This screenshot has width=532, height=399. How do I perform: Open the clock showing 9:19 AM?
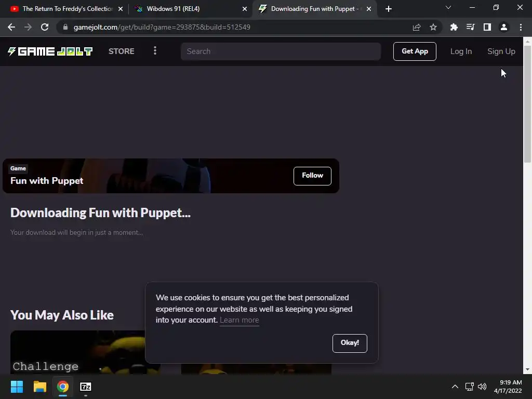508,387
